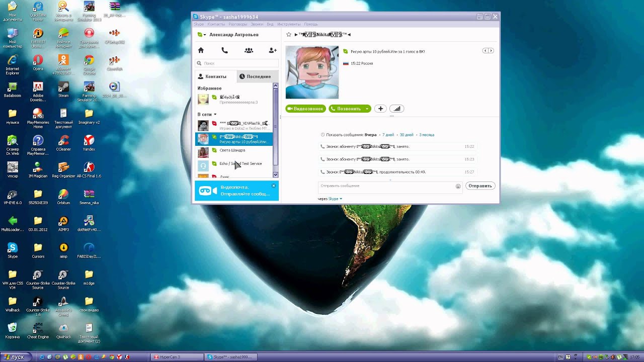Click the Корзина recycle bin icon
The image size is (644, 362).
pyautogui.click(x=13, y=330)
